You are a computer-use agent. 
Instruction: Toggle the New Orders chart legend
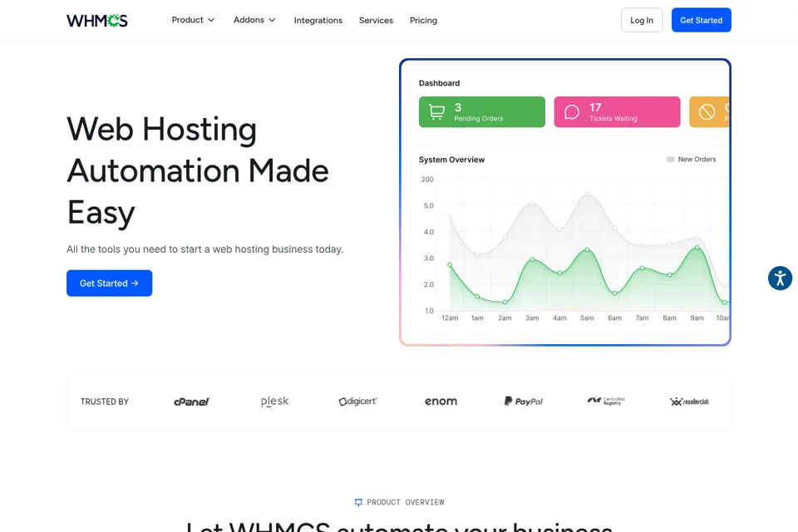691,160
